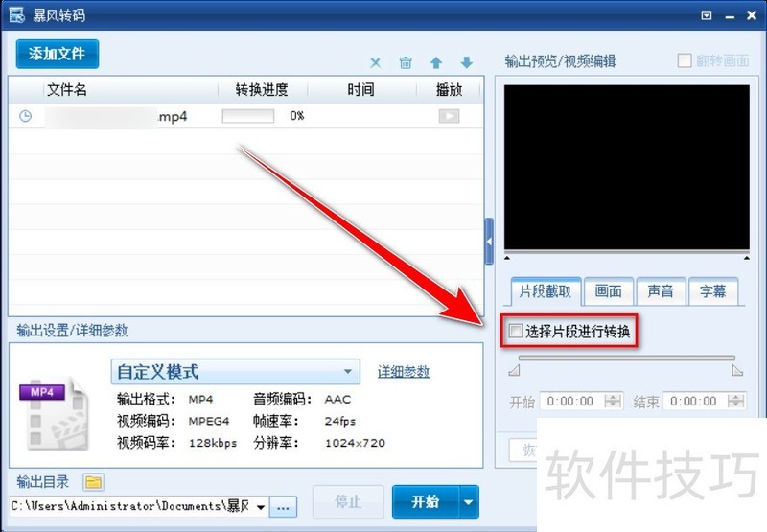Click the 128kbps video bitrate value
The width and height of the screenshot is (767, 532).
(213, 443)
